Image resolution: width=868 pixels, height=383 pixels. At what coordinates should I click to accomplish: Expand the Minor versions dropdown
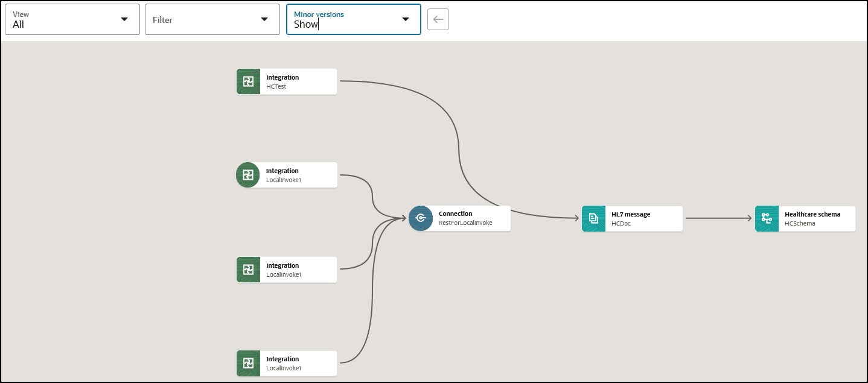(354, 19)
